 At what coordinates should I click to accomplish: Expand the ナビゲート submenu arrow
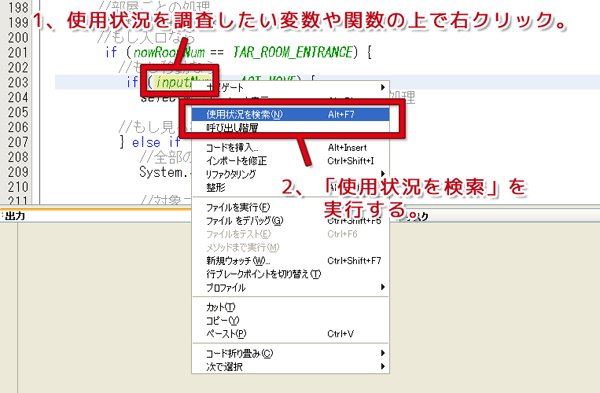tap(382, 87)
